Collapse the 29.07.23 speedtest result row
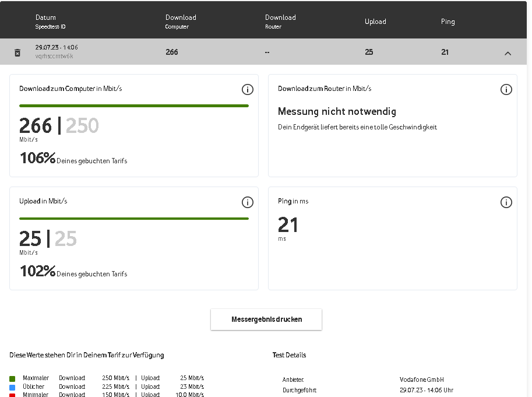 [508, 53]
